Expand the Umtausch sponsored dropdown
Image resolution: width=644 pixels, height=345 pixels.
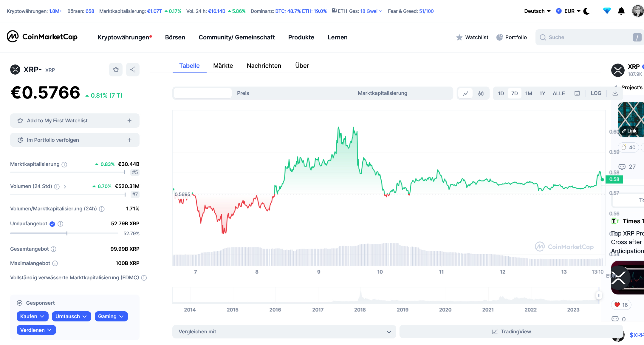click(71, 316)
